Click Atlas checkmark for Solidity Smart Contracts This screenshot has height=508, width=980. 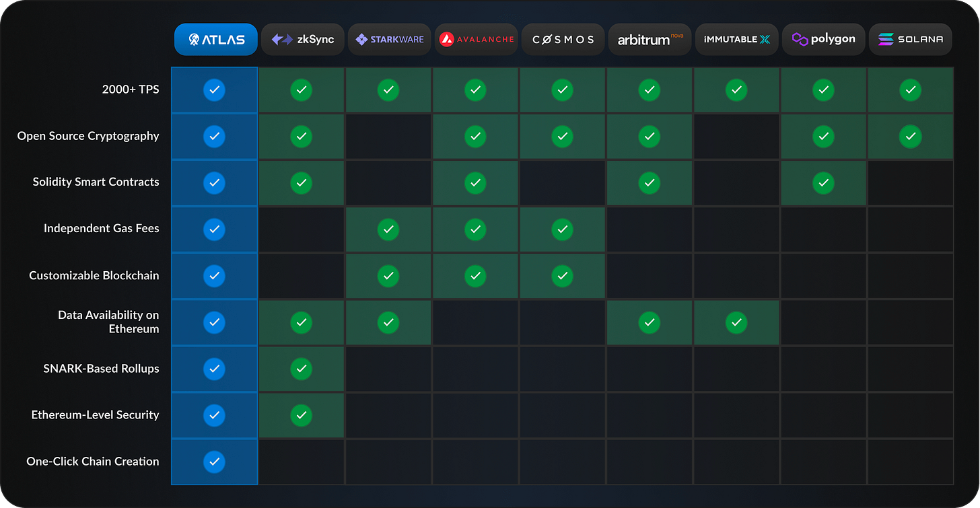214,182
